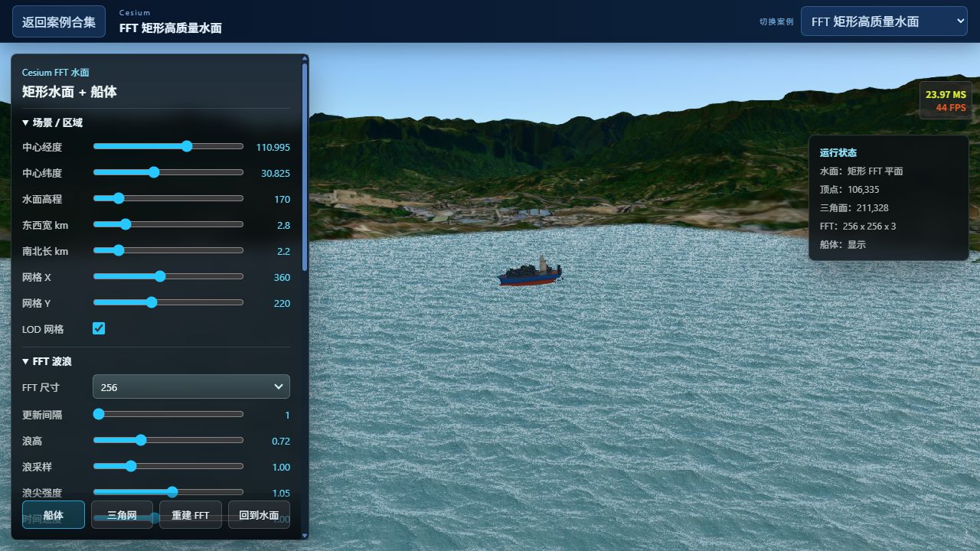Change the 东西宽 km slider

[168, 224]
